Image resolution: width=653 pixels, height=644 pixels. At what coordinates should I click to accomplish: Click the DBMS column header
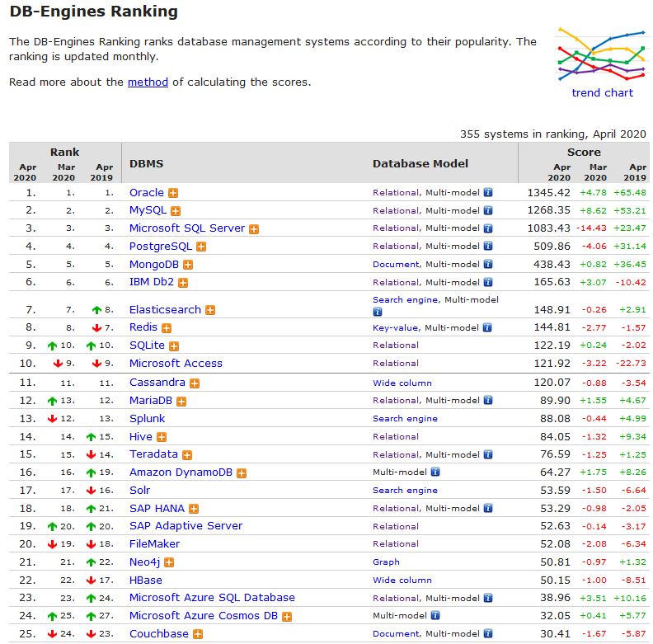click(146, 164)
